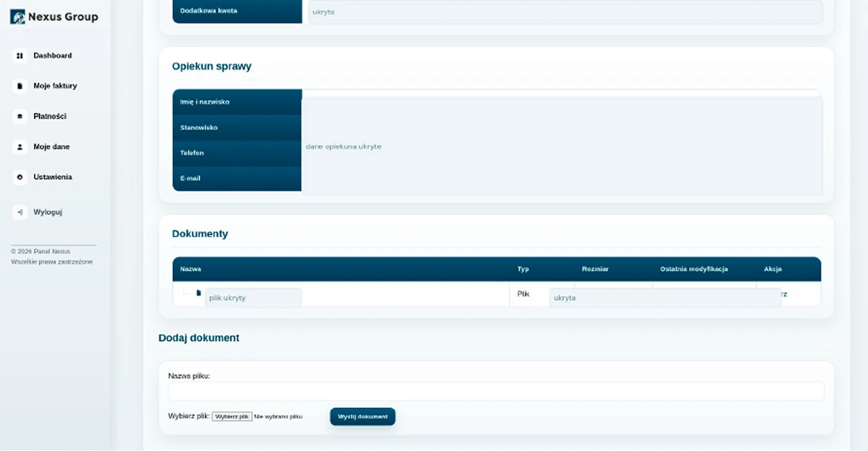This screenshot has height=451, width=868.
Task: Click the Telefon row label
Action: click(x=192, y=152)
